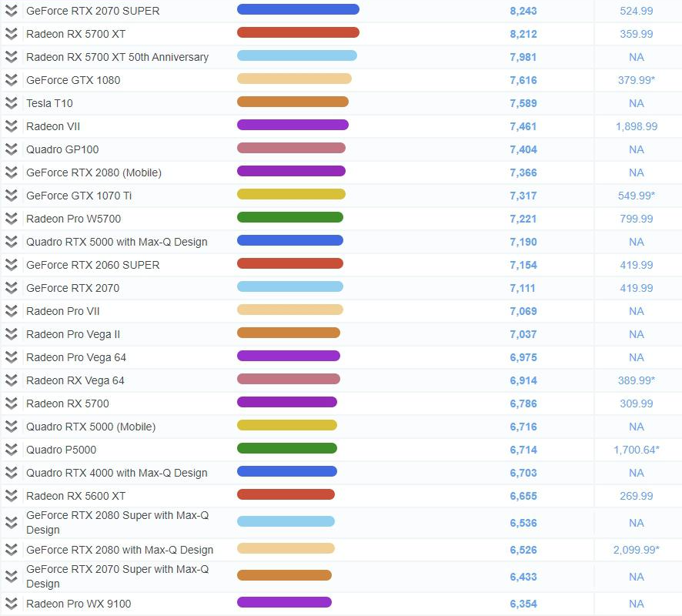Expand the Radeon RX Vega 64 chevron
This screenshot has height=616, width=682.
(11, 380)
